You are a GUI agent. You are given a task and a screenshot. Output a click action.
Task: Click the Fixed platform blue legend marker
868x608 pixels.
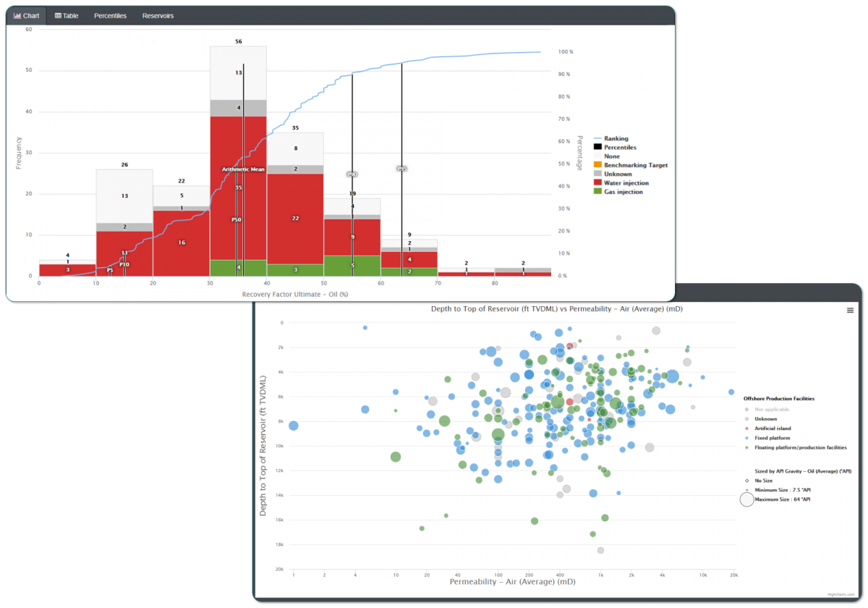(746, 438)
